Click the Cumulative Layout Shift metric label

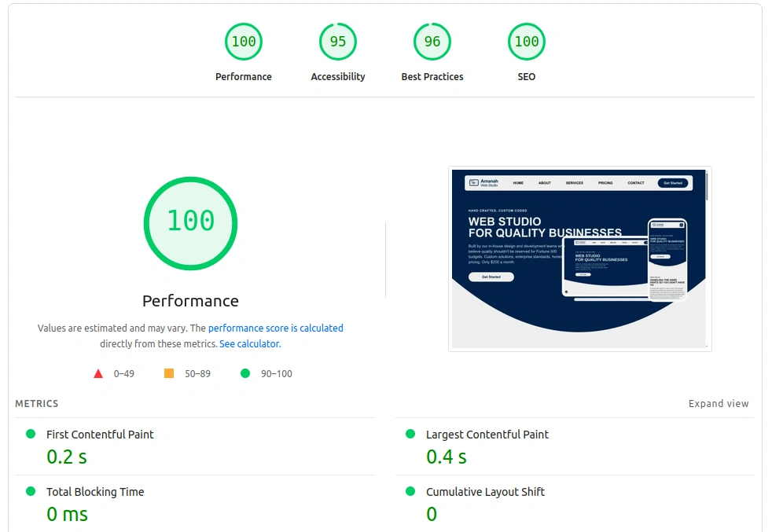point(486,492)
